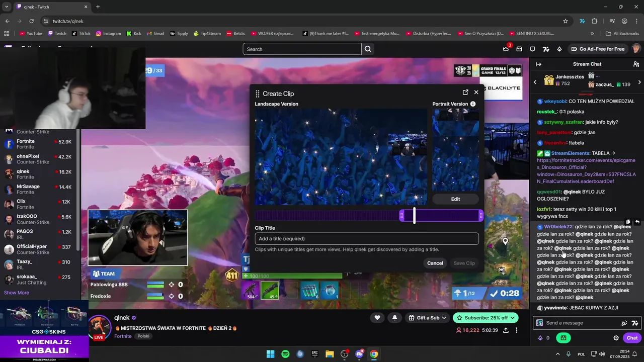
Task: Open chat community users list icon
Action: 636,64
